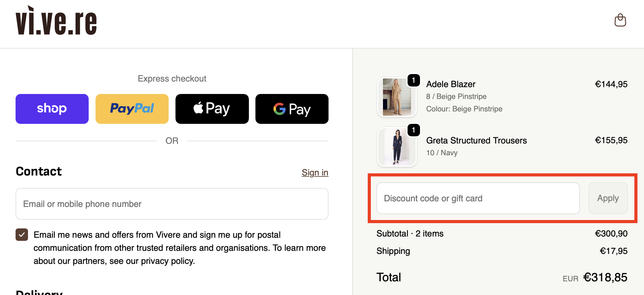Click the Adele Blazer quantity badge
Screen dimensions: 644x295
click(413, 80)
